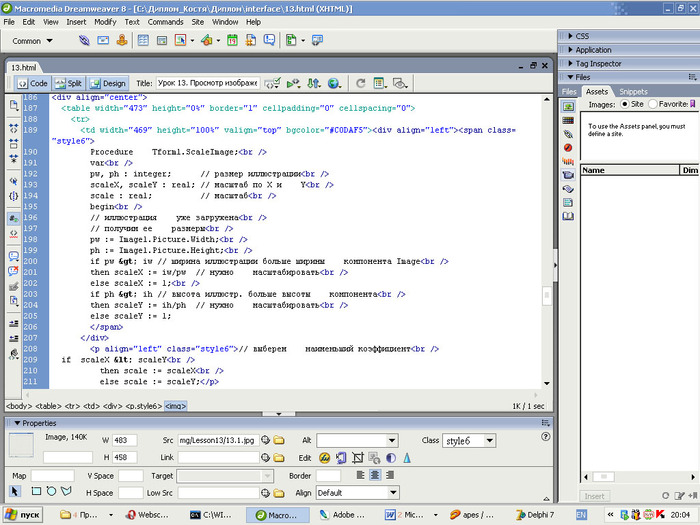Preview the page in browser

pos(334,83)
